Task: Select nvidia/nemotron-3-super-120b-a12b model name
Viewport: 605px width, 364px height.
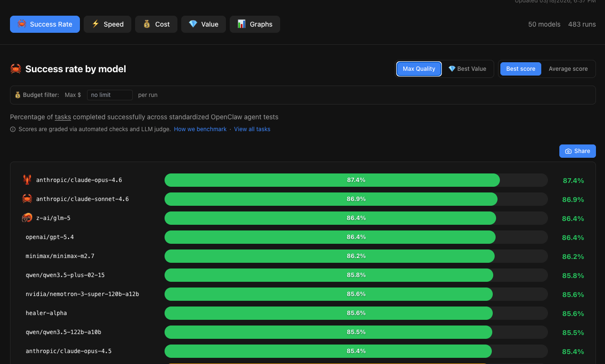Action: pyautogui.click(x=82, y=294)
